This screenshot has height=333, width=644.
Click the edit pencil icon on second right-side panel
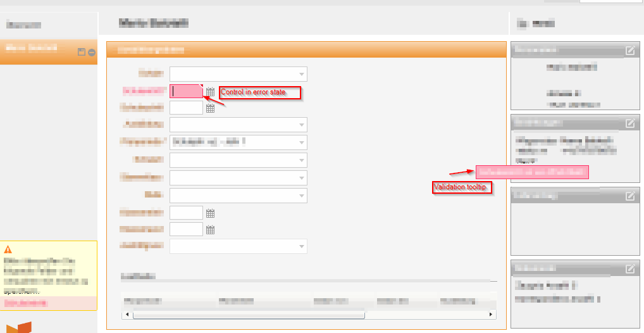tap(630, 123)
